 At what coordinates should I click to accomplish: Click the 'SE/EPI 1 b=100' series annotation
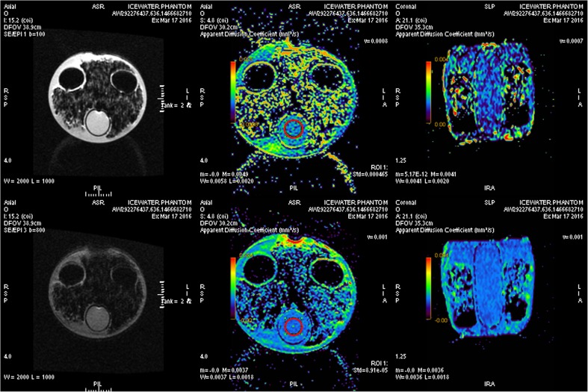[25, 34]
